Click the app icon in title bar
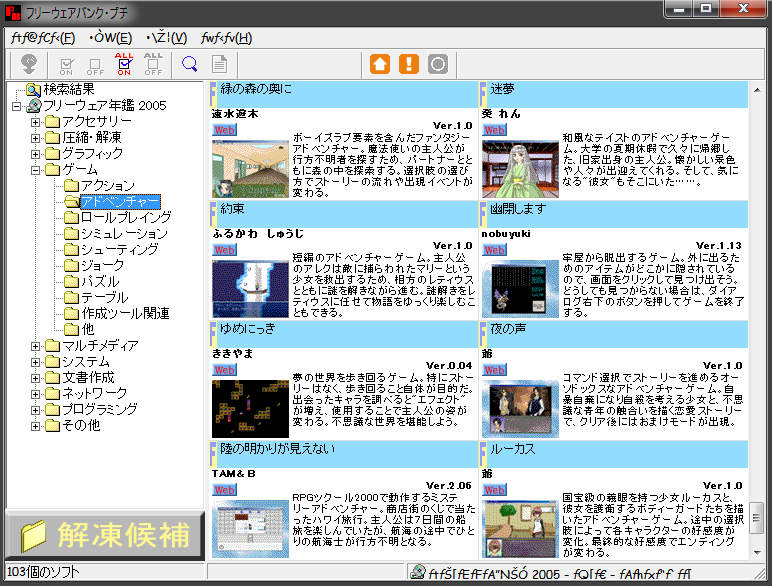Viewport: 772px width, 586px height. point(12,12)
